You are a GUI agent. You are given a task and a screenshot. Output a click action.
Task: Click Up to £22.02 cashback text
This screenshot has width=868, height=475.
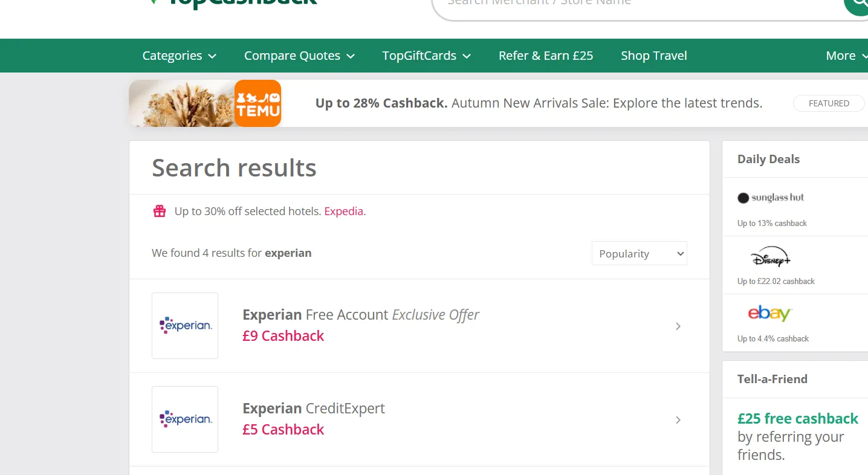[x=776, y=282]
